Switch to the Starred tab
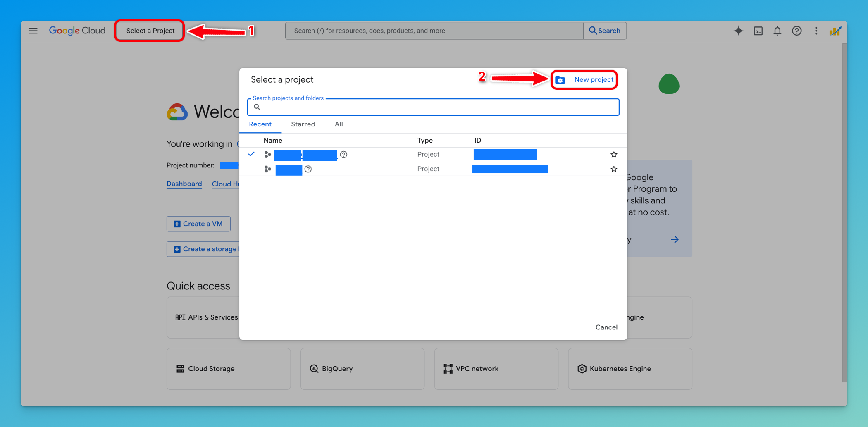This screenshot has width=868, height=427. click(303, 124)
